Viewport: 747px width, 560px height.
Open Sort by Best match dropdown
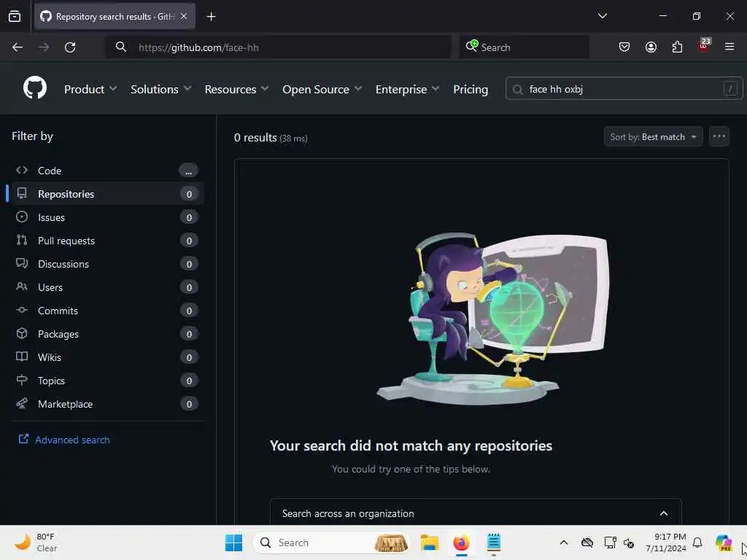coord(653,136)
